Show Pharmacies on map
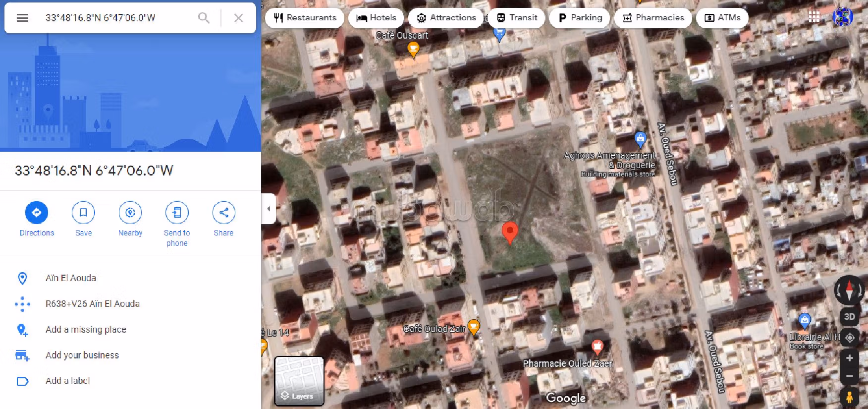The image size is (868, 409). (x=653, y=18)
